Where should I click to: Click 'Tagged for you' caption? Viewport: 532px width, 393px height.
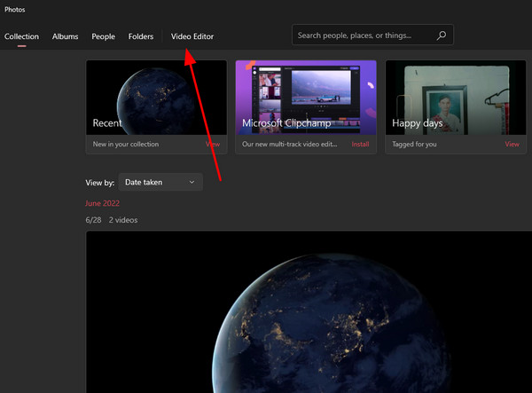pyautogui.click(x=414, y=145)
